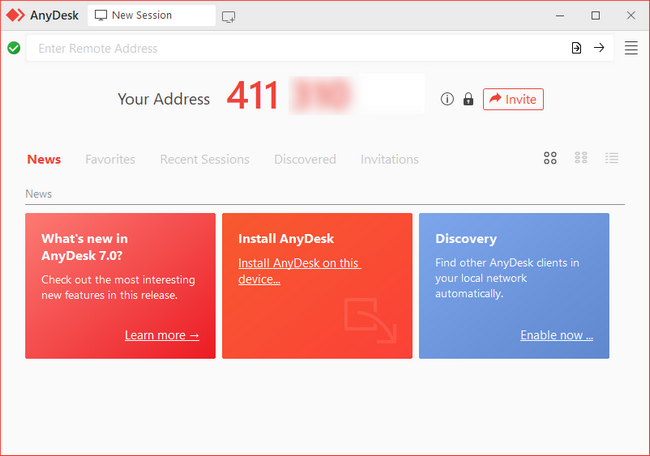
Task: Open the Discovered tab
Action: 305,159
